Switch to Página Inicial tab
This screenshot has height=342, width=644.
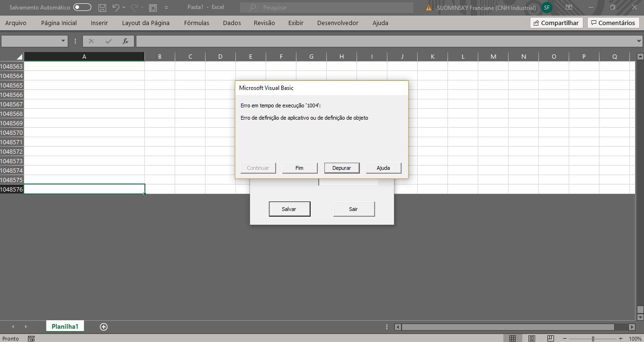(59, 23)
